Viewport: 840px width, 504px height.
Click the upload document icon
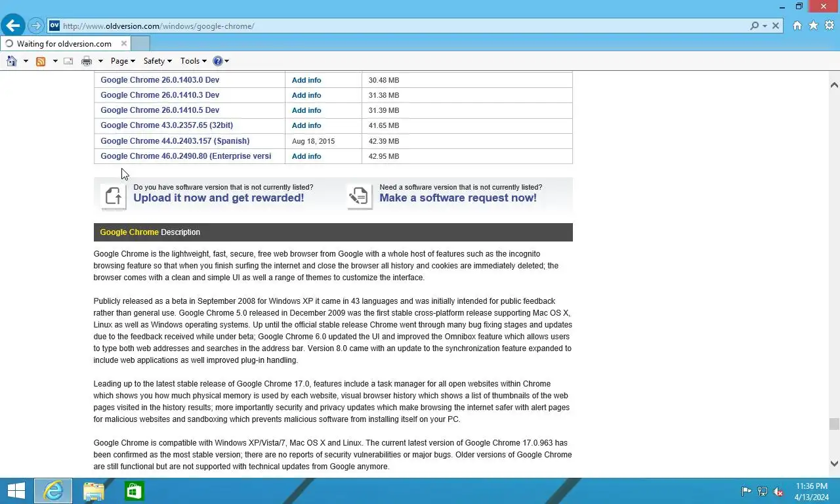pos(114,196)
